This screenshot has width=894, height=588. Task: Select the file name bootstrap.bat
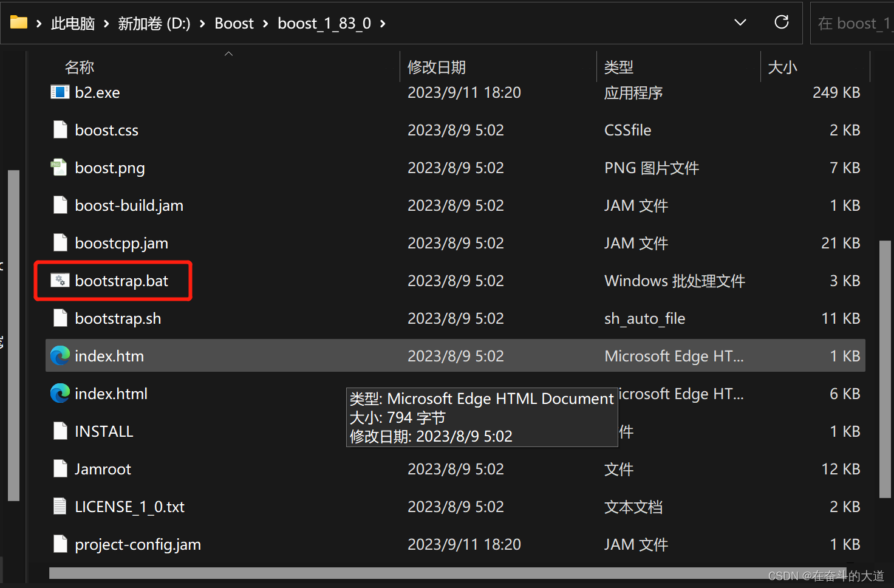pos(121,281)
